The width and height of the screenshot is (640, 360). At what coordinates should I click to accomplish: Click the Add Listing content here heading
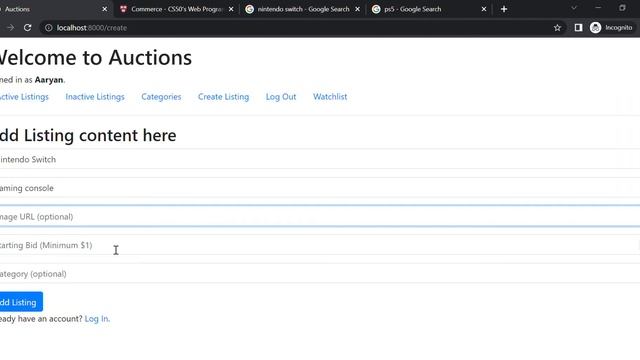pyautogui.click(x=88, y=135)
